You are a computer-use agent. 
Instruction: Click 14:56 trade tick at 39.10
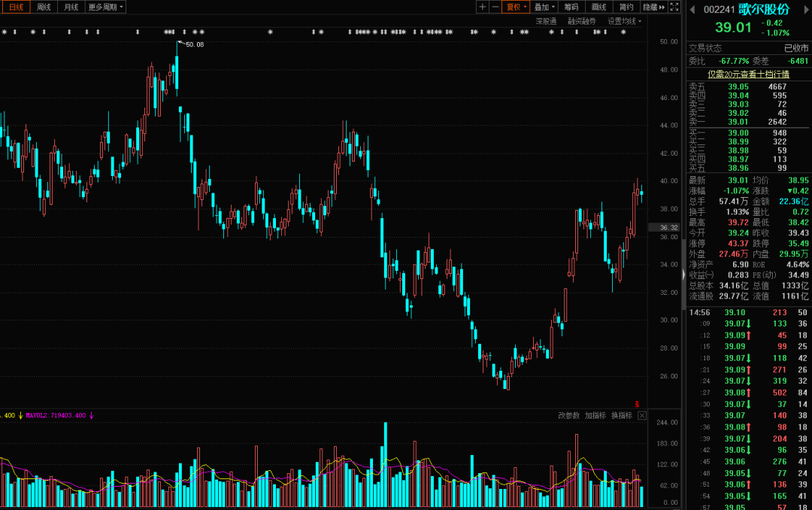tap(748, 312)
